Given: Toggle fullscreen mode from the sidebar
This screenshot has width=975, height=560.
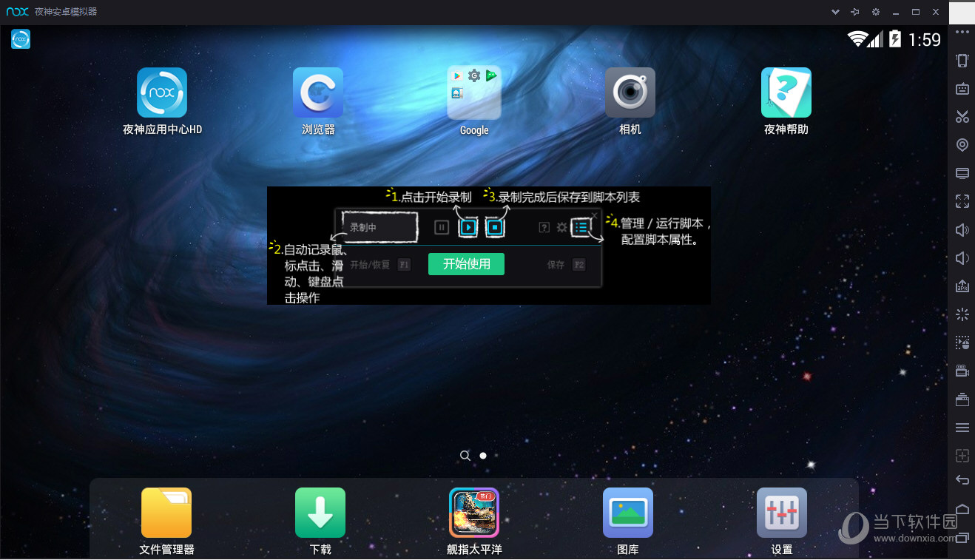Looking at the screenshot, I should (x=962, y=200).
